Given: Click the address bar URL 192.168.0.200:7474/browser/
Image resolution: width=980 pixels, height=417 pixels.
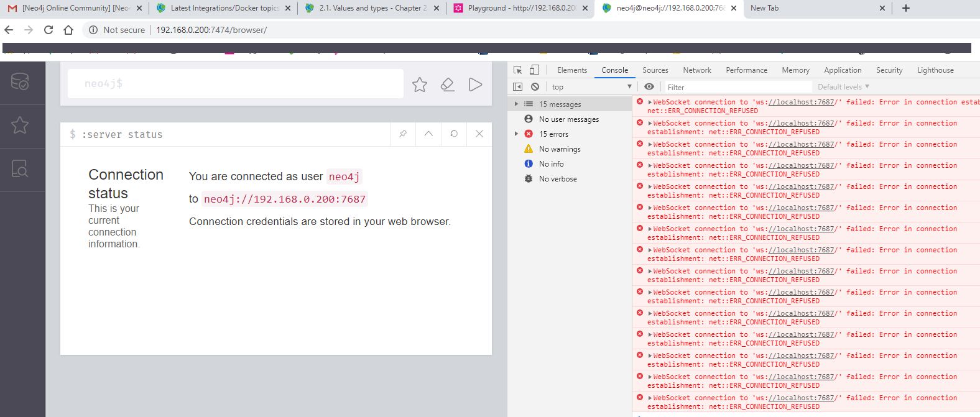Looking at the screenshot, I should point(211,30).
